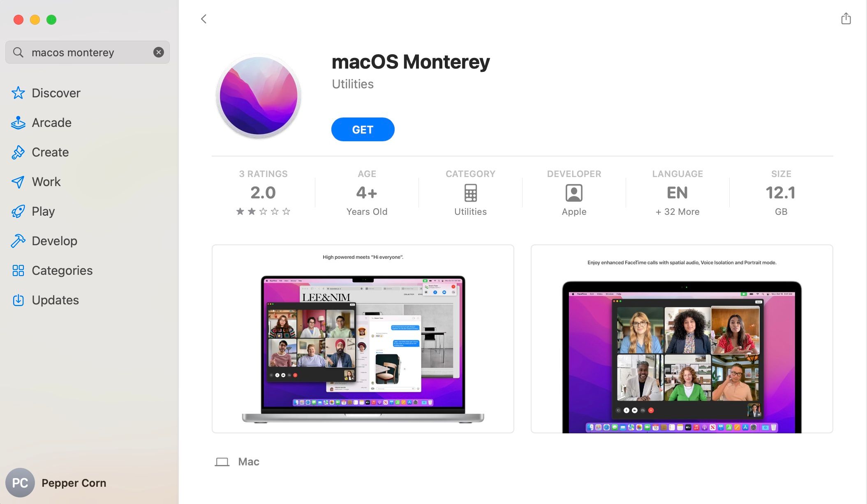Open the share sheet icon
Image resolution: width=867 pixels, height=504 pixels.
846,18
